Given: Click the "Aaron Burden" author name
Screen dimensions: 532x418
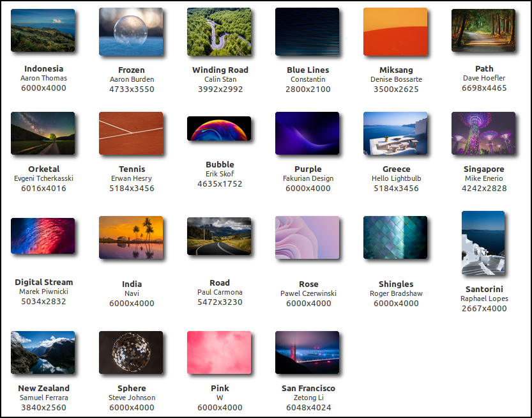Looking at the screenshot, I should point(132,79).
